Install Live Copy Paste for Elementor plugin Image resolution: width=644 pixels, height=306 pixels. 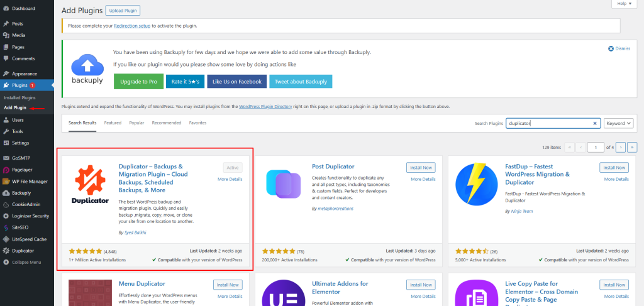[x=614, y=285]
